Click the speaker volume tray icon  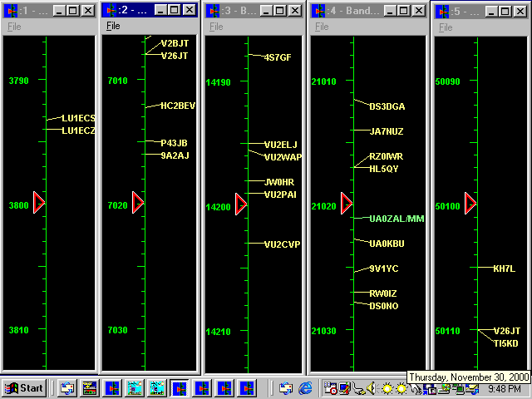click(x=372, y=388)
